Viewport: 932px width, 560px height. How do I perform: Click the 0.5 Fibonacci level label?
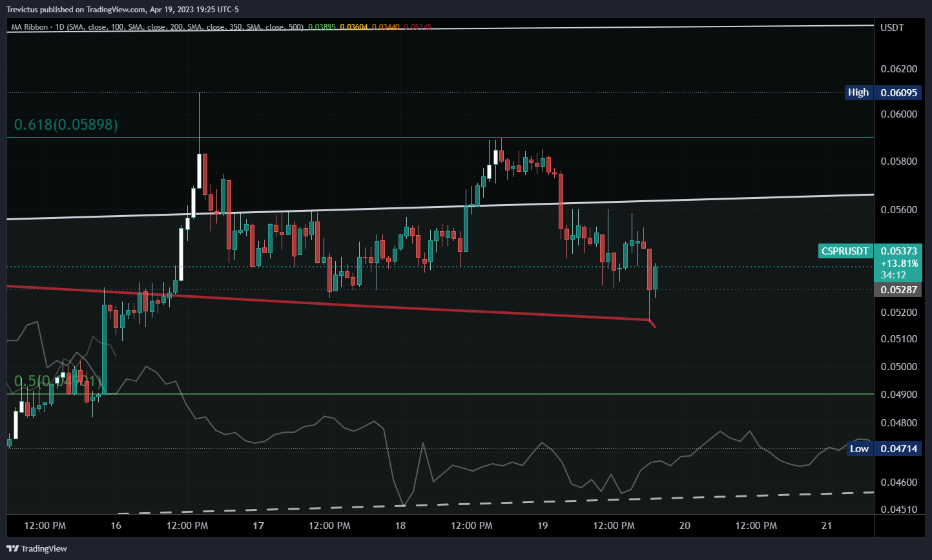tap(58, 382)
